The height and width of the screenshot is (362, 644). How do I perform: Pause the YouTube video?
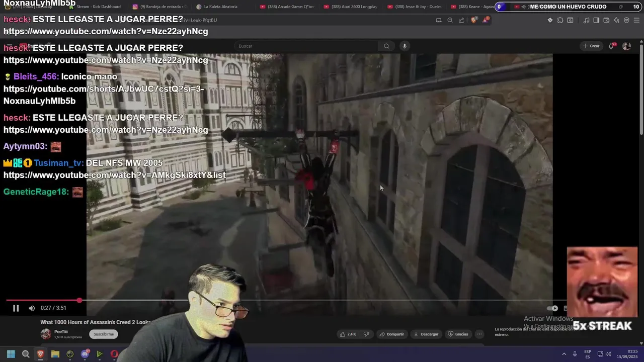click(x=16, y=308)
